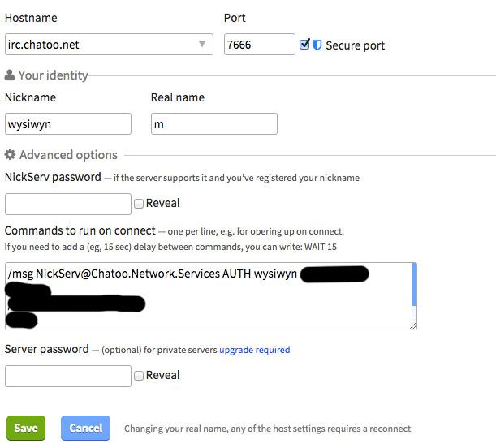Click the person icon next to Your identity
This screenshot has height=448, width=496.
tap(10, 75)
